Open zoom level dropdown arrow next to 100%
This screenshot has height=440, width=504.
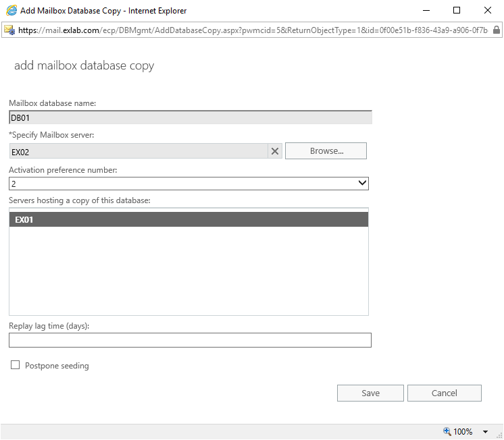click(485, 432)
